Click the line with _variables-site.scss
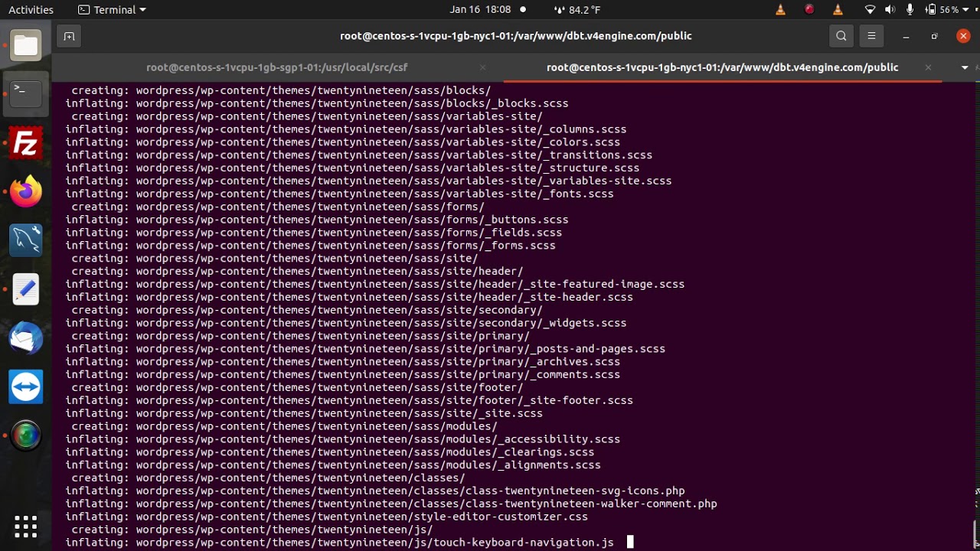Screen dimensions: 980x551 368,181
